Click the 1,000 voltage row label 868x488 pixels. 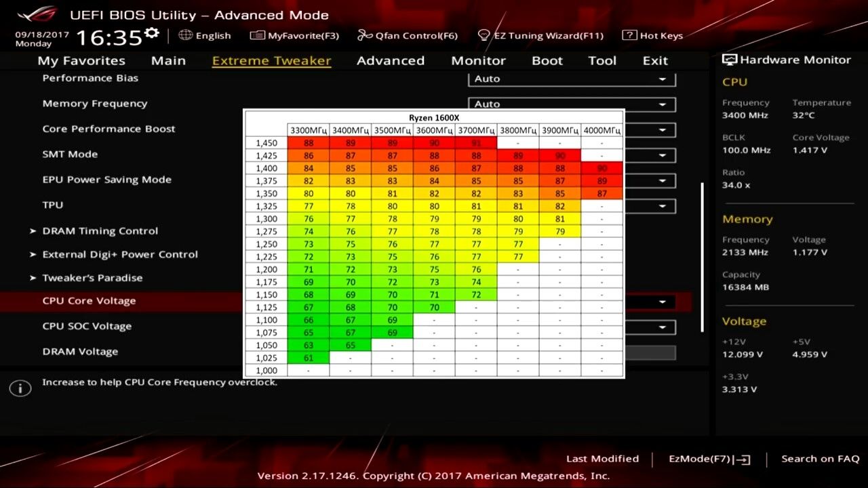[267, 371]
